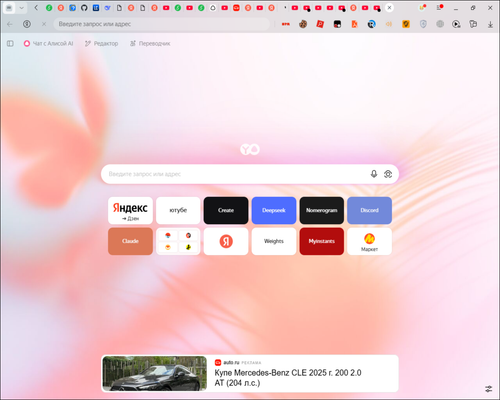Open the Яндекс Дзен tile

tap(130, 210)
